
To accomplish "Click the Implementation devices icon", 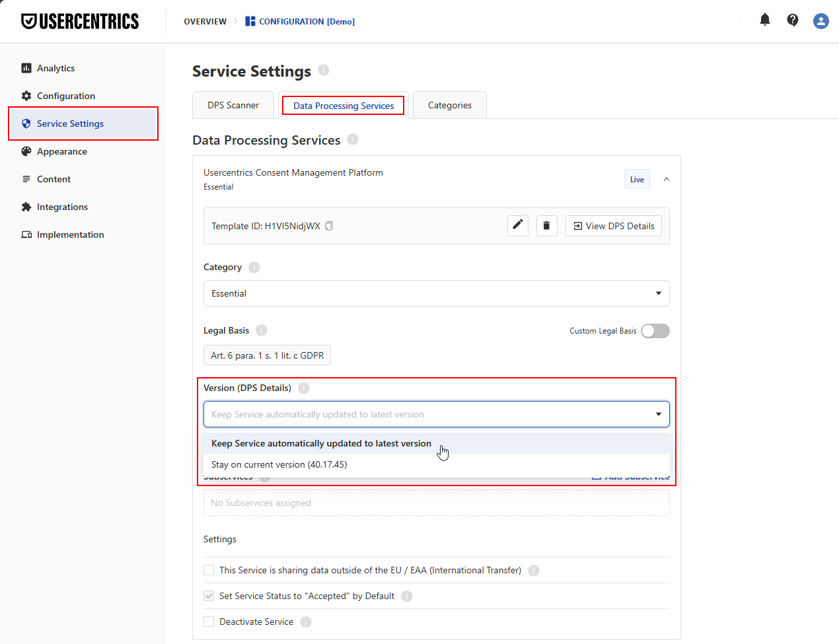I will point(26,234).
